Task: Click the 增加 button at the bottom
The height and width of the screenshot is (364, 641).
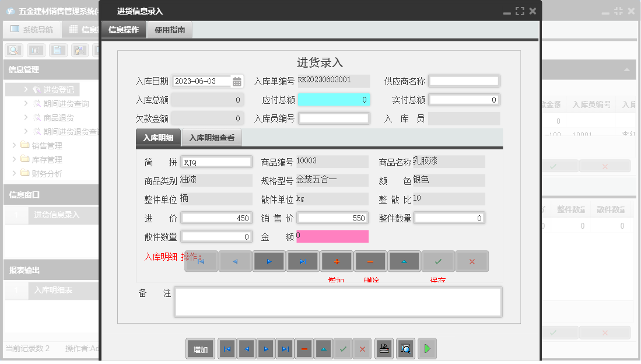Action: tap(200, 348)
